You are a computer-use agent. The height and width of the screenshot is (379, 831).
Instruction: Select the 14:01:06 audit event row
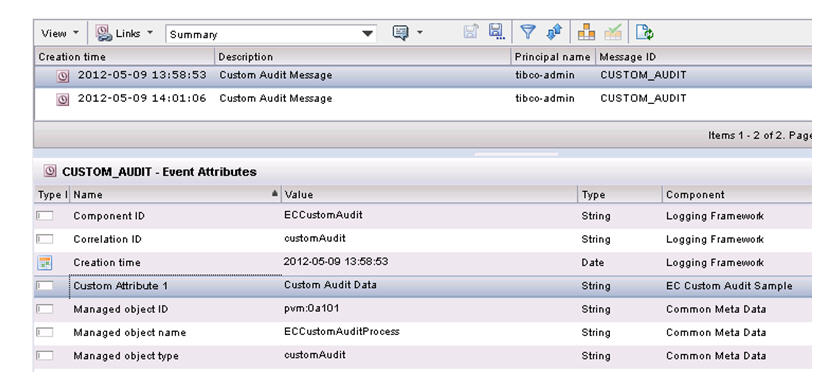[423, 99]
